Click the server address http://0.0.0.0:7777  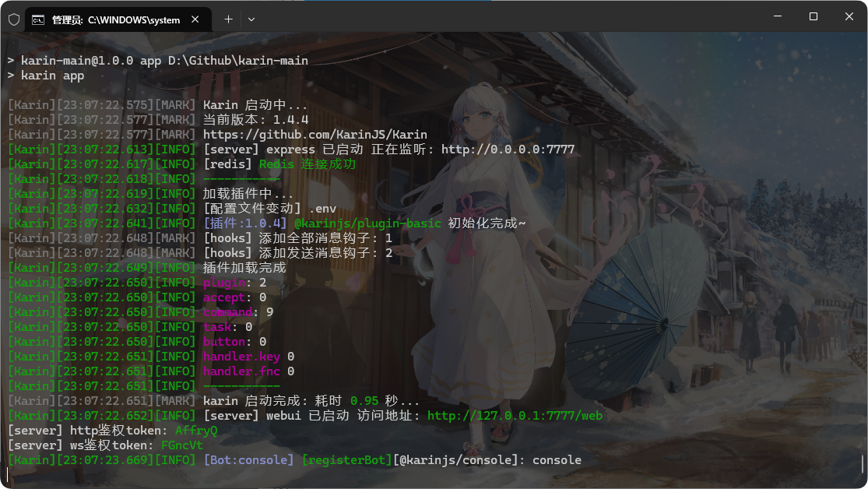point(506,149)
